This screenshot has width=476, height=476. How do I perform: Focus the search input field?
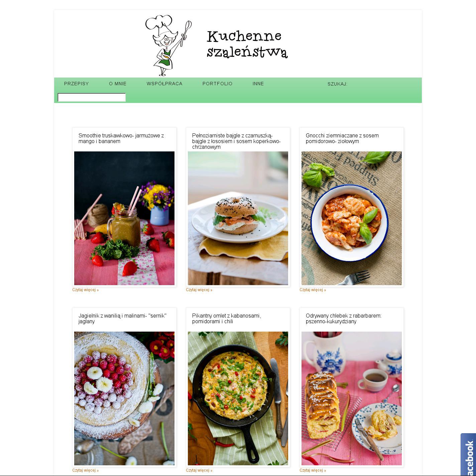tap(92, 97)
